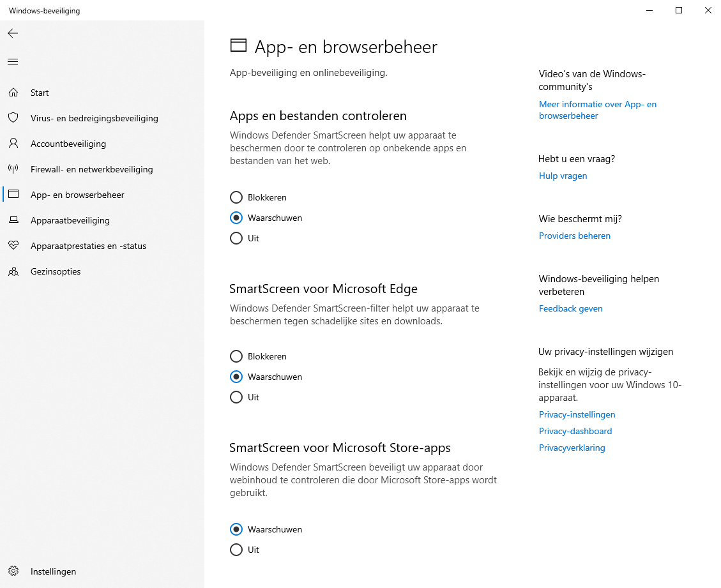Click the Apparaatbeveiliging laptop icon
The height and width of the screenshot is (588, 721).
(x=13, y=220)
